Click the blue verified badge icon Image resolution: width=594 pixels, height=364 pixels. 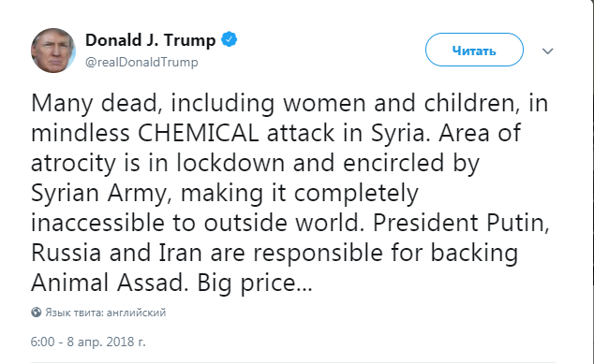pyautogui.click(x=229, y=39)
